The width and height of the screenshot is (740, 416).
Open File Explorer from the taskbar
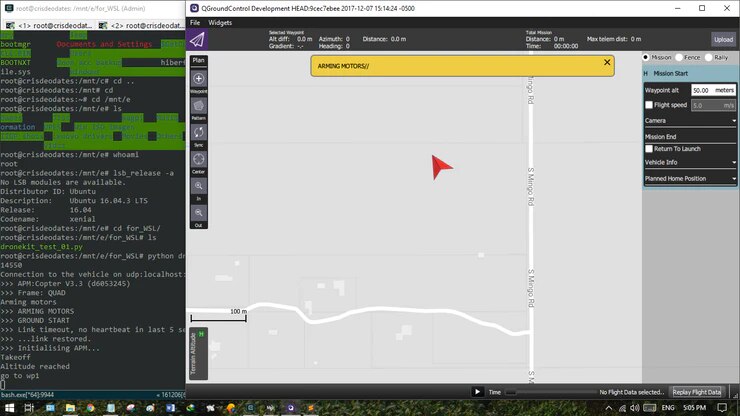coord(70,408)
